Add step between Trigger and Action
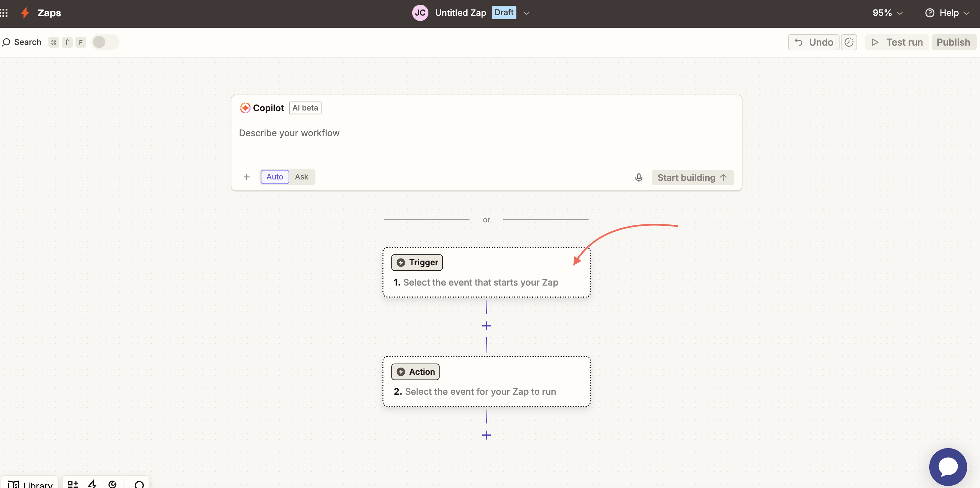The width and height of the screenshot is (980, 488). (486, 326)
